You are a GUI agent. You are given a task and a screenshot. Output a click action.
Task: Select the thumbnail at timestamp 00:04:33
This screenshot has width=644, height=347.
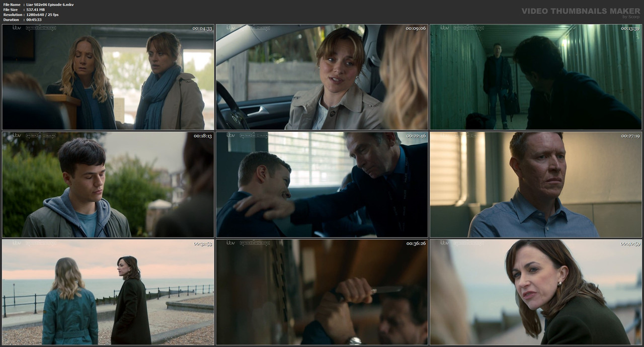pos(108,77)
